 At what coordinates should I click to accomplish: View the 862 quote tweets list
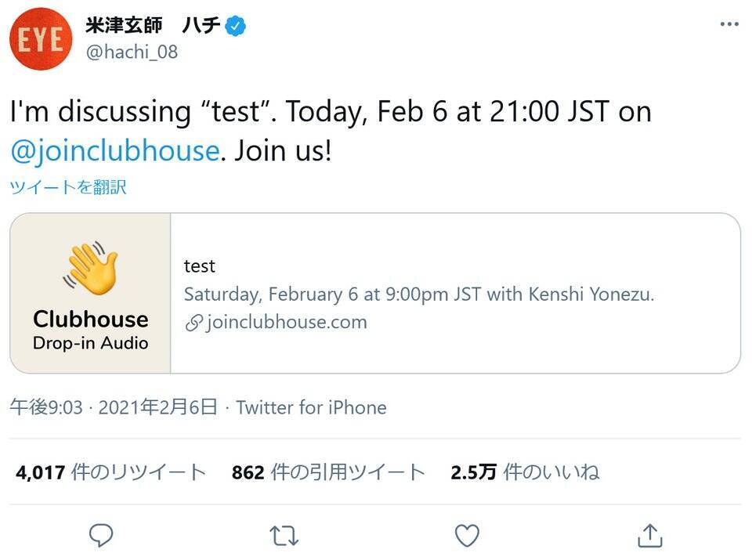pos(328,472)
